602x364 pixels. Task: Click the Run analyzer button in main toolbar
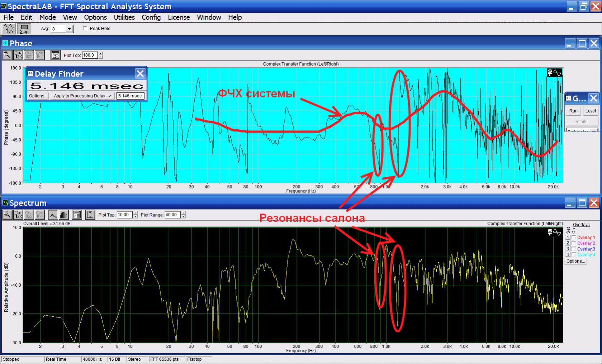tap(9, 29)
